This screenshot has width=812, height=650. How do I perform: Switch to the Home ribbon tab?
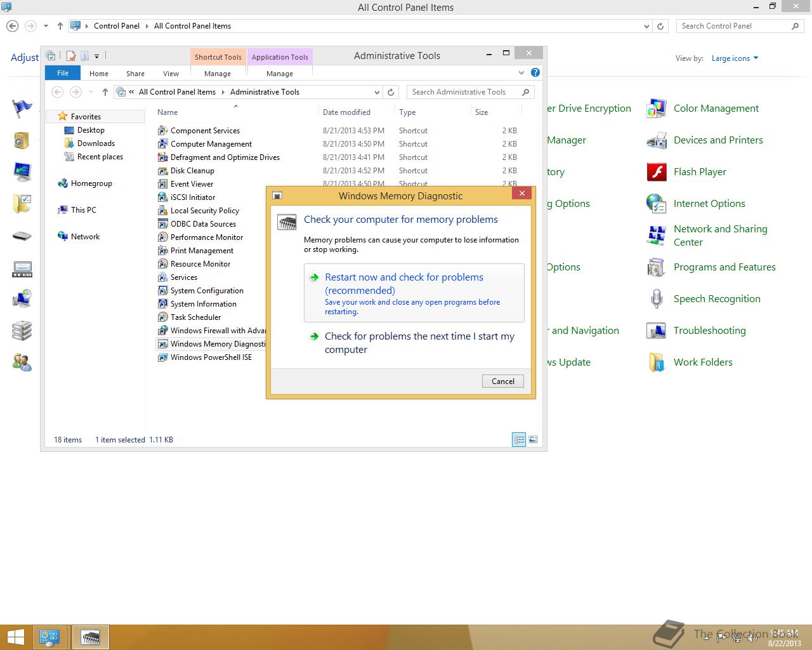coord(99,74)
